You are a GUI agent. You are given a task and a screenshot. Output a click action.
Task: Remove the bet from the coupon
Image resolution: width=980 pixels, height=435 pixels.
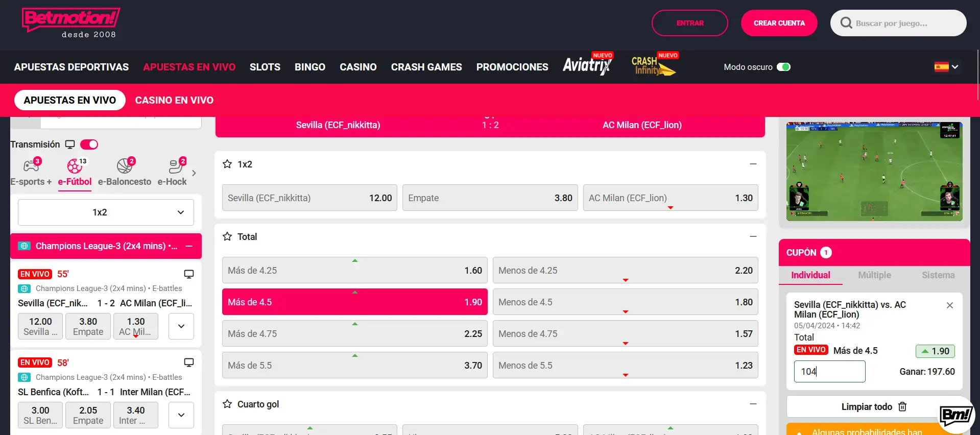950,305
